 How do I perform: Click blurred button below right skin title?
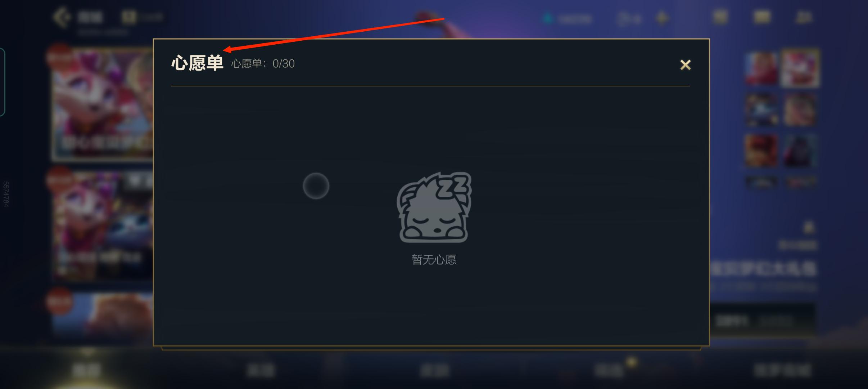(x=763, y=320)
